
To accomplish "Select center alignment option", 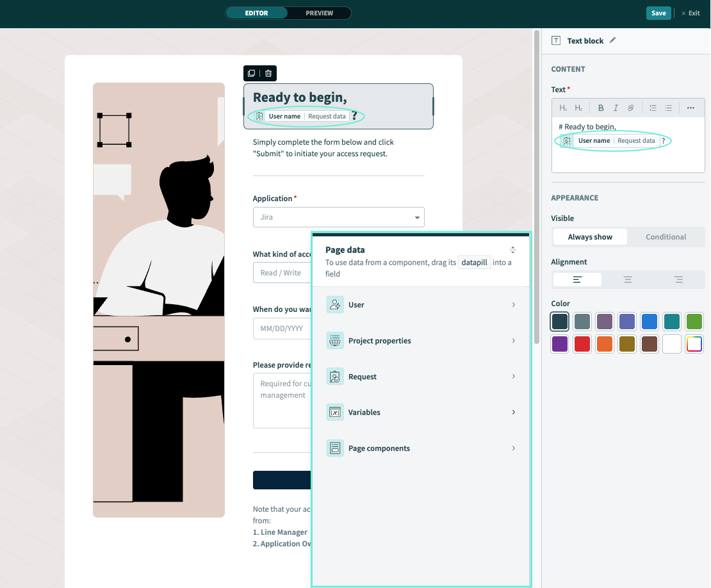I will tap(628, 280).
